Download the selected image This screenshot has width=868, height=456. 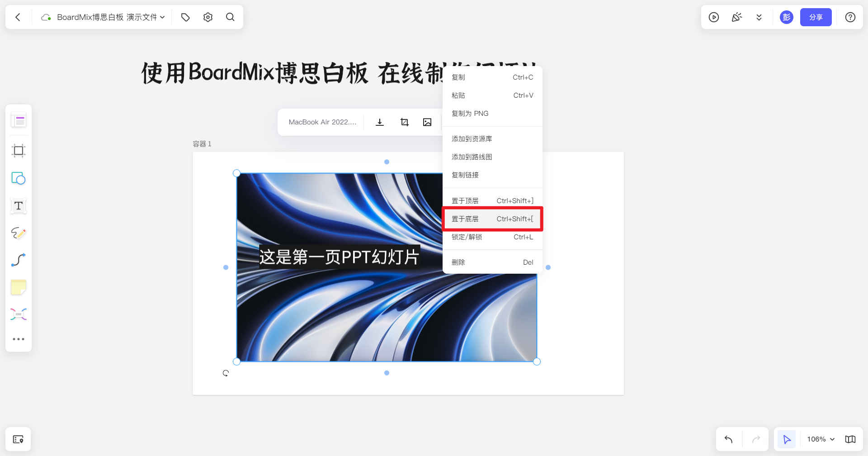pyautogui.click(x=379, y=122)
